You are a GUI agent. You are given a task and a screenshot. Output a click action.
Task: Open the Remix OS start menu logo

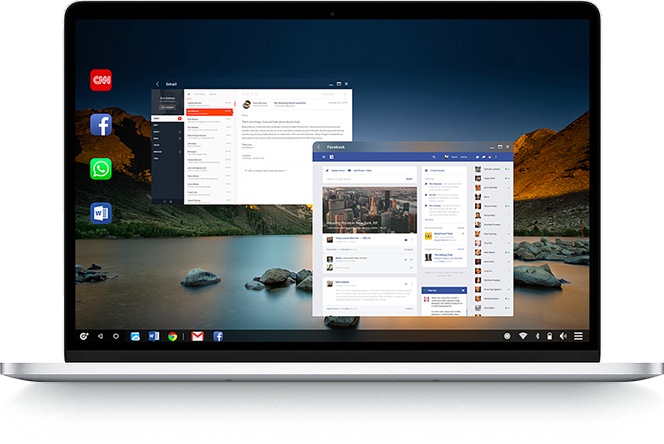coord(86,337)
